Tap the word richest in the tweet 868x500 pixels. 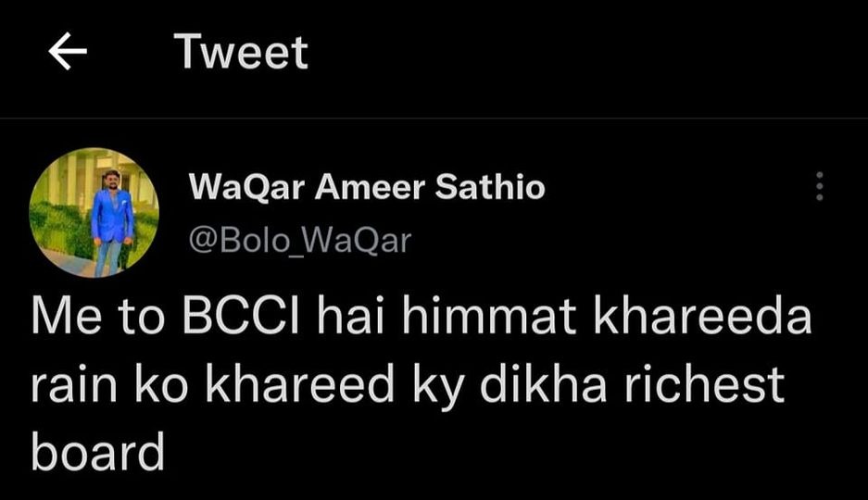tap(705, 385)
